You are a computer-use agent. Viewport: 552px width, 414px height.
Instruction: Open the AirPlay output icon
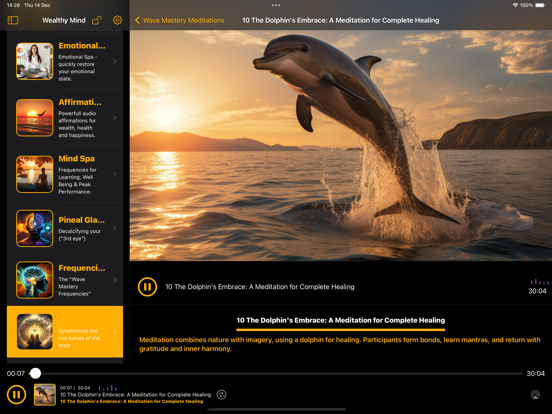coord(535,395)
